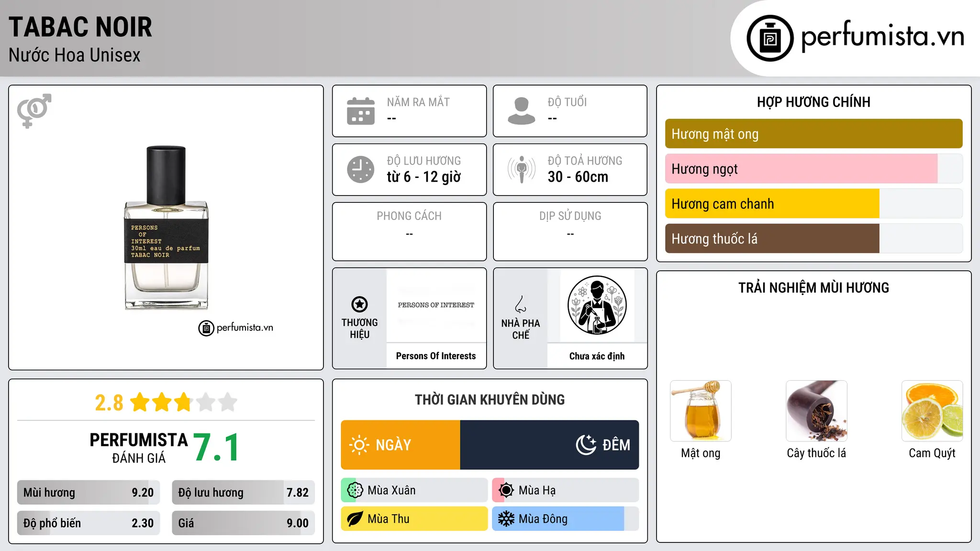Click the watermark logo below the bottle
Image resolution: width=980 pixels, height=551 pixels.
point(236,328)
